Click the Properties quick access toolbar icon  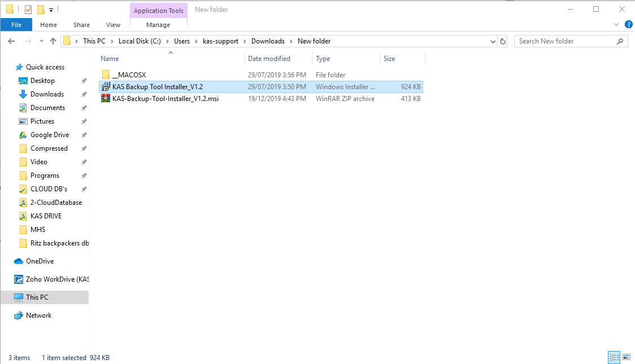(x=28, y=9)
